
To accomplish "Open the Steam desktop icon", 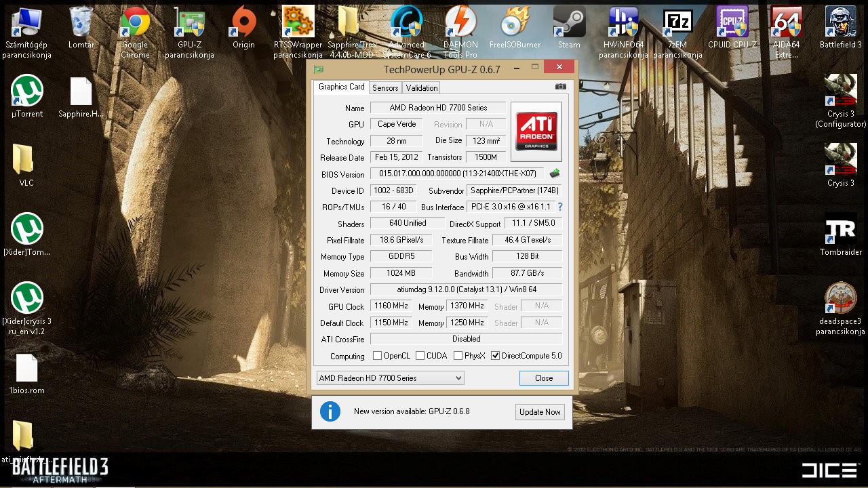I will (569, 28).
